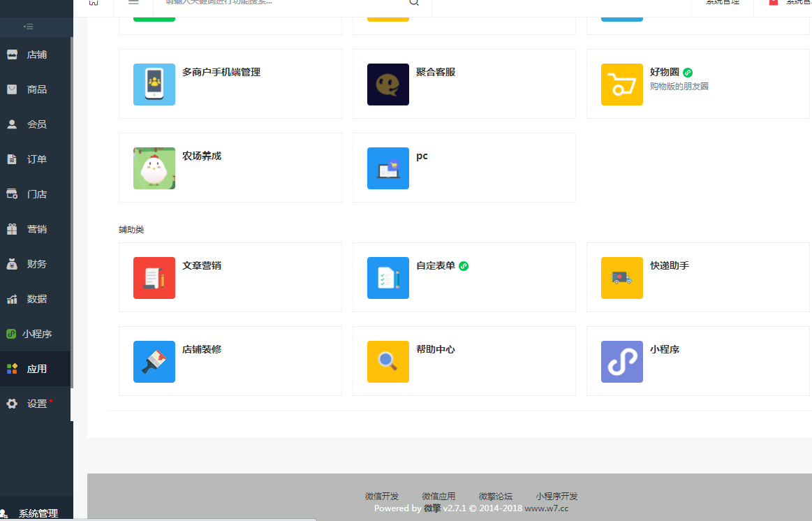Click the 帮助中心 title text
Viewport: 812px width, 521px height.
click(x=436, y=350)
